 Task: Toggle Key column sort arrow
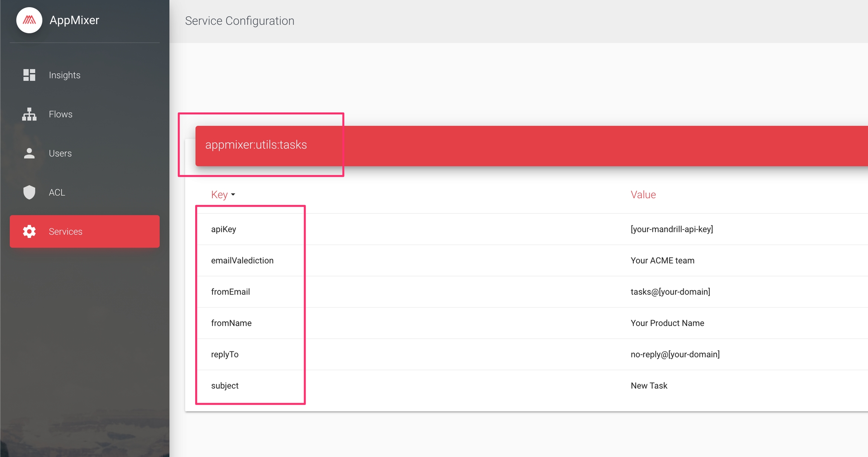pos(233,195)
